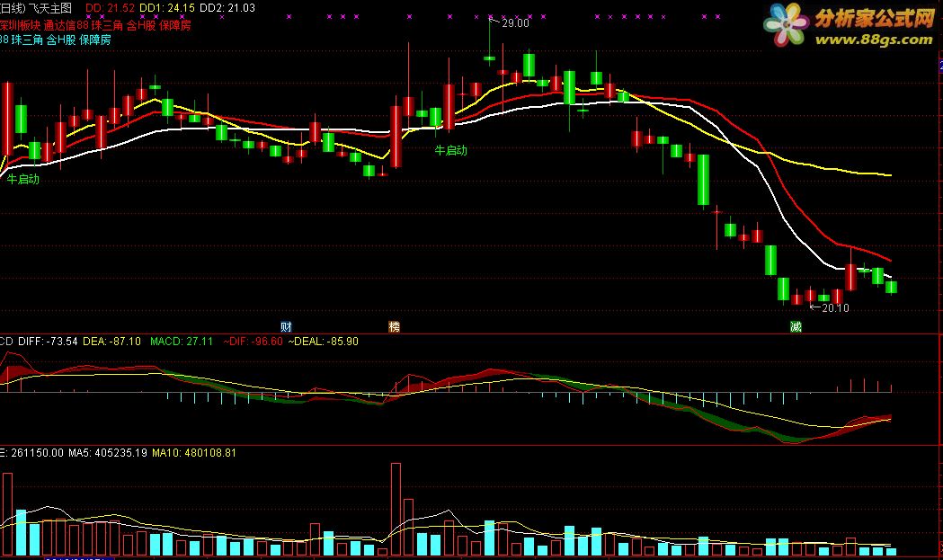Click the MA5: 405235.19 volume average
This screenshot has height=560, width=943.
point(108,452)
